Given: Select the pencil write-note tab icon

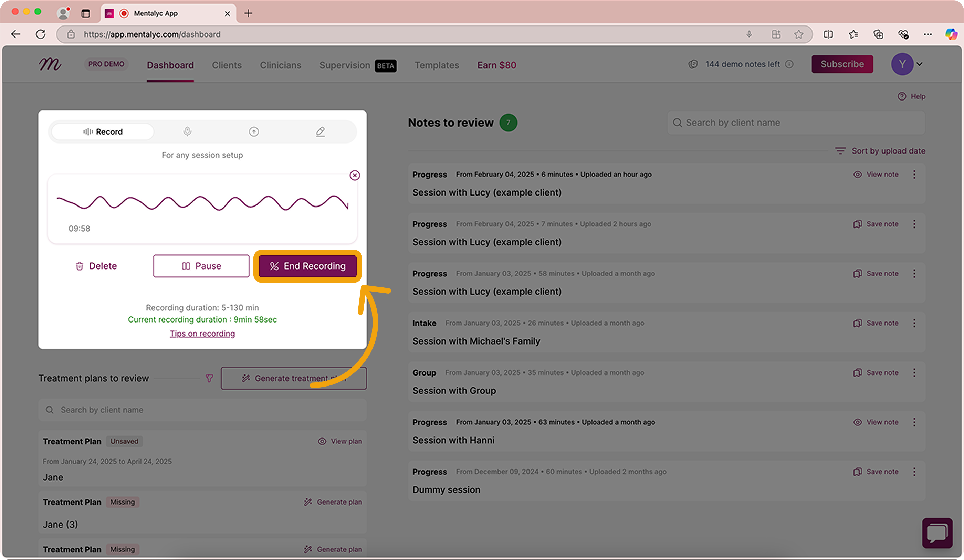Looking at the screenshot, I should (321, 131).
